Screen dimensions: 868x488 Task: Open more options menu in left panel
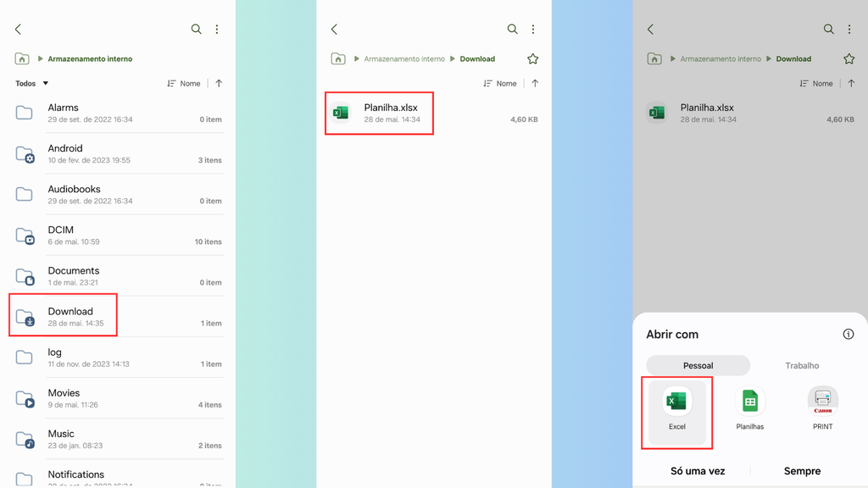click(217, 29)
